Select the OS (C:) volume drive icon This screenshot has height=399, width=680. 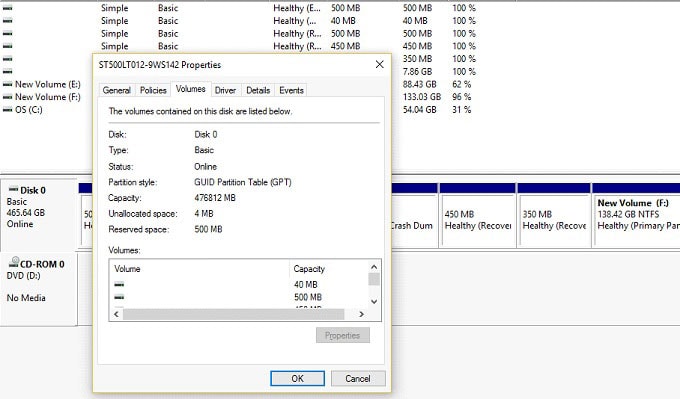point(7,110)
